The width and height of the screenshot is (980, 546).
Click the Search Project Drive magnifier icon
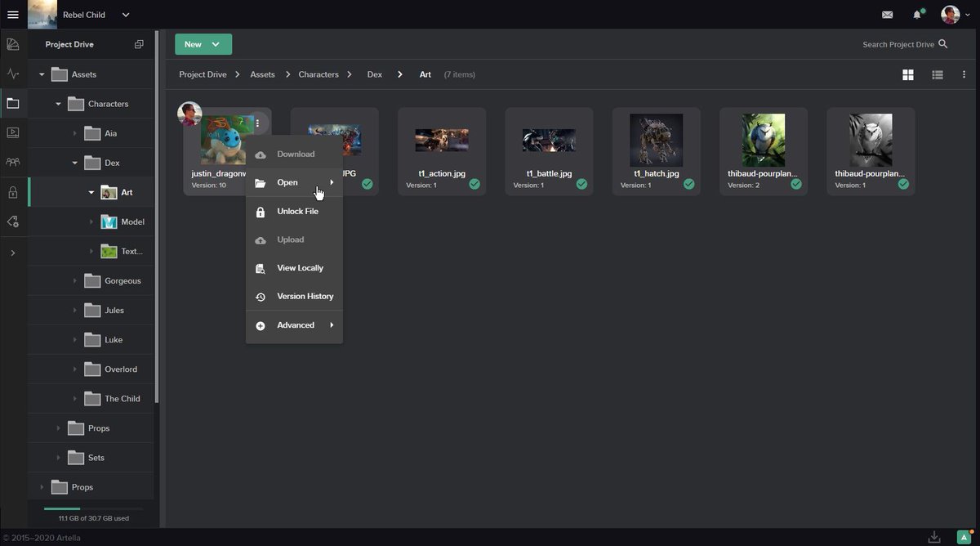(x=944, y=44)
